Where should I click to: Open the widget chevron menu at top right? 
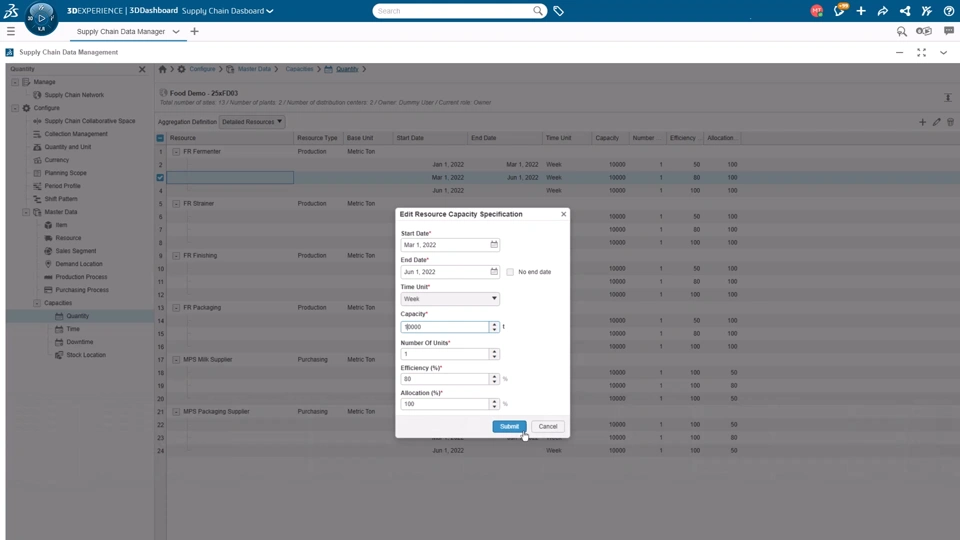[943, 53]
